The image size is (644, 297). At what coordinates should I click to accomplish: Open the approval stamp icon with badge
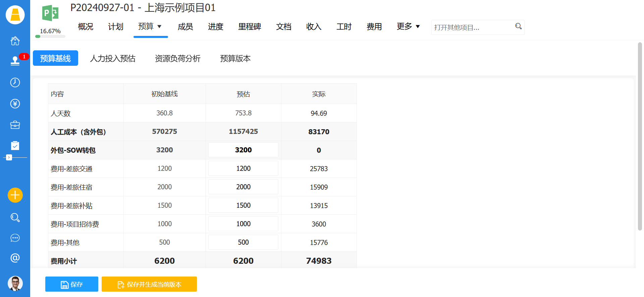coord(15,61)
